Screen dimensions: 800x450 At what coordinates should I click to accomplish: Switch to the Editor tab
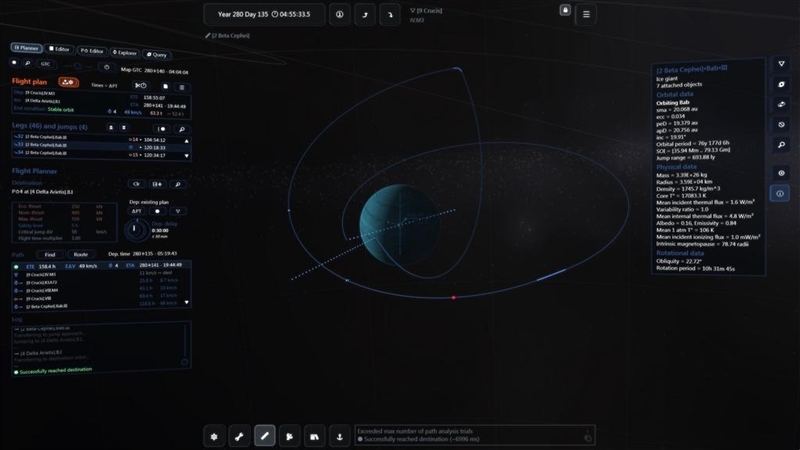point(59,49)
